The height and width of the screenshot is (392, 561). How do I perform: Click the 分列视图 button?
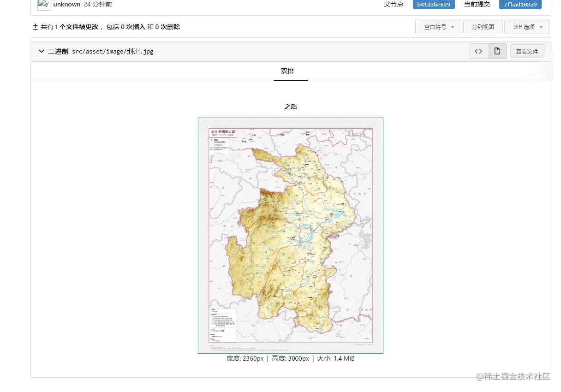[x=483, y=27]
